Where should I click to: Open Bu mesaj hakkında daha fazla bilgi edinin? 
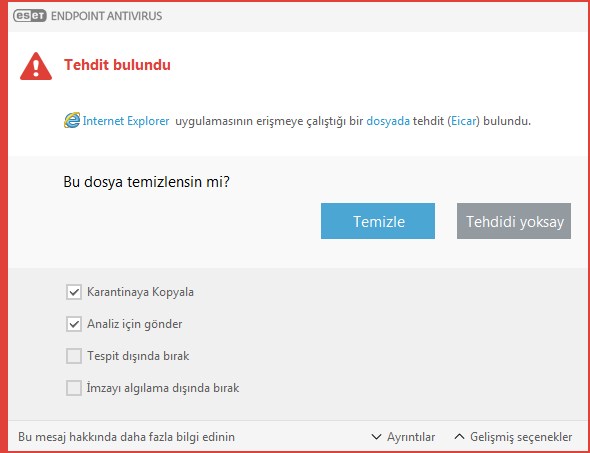coord(126,437)
